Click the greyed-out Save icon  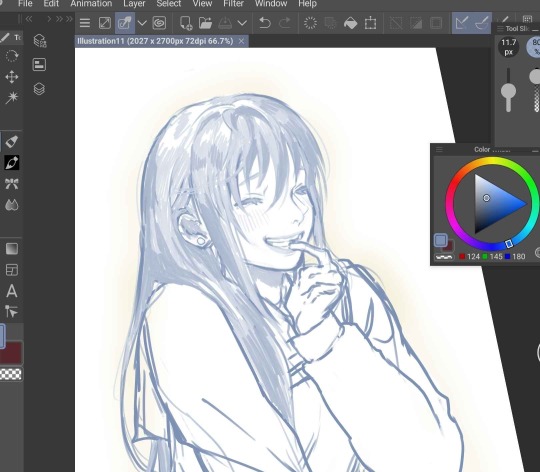tap(225, 23)
